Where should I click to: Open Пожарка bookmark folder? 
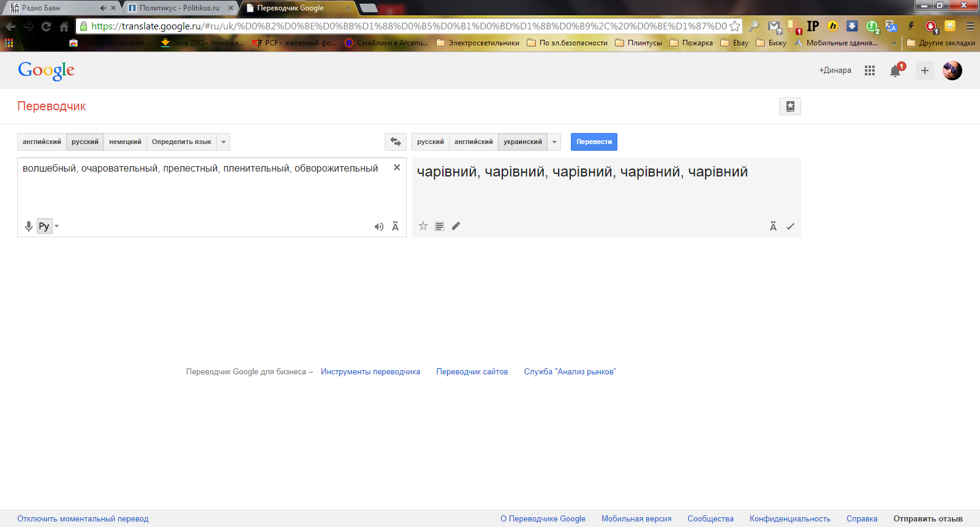click(x=692, y=43)
